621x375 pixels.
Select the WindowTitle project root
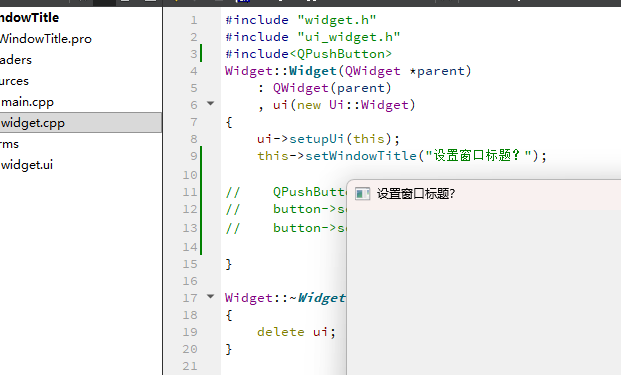point(30,17)
